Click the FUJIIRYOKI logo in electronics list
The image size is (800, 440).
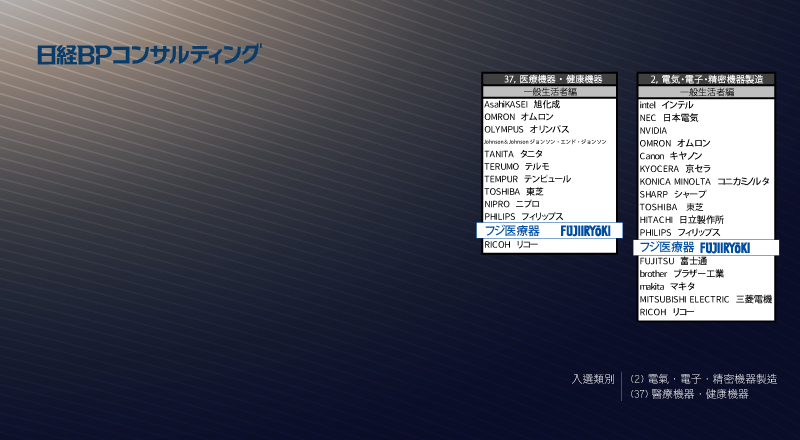point(724,247)
